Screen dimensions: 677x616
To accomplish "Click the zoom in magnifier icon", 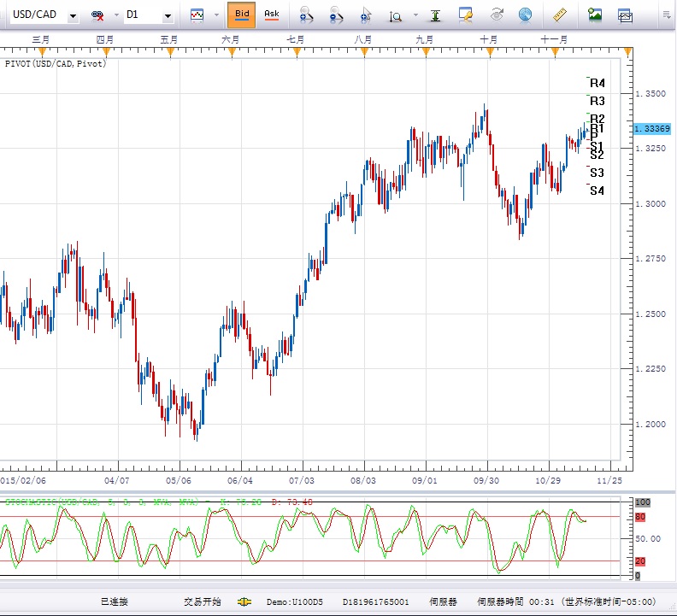I will pyautogui.click(x=306, y=15).
